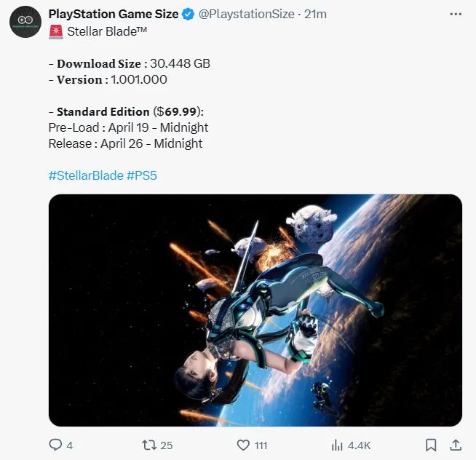The image size is (476, 460).
Task: Click the PlayStation Game Size account name
Action: click(113, 14)
